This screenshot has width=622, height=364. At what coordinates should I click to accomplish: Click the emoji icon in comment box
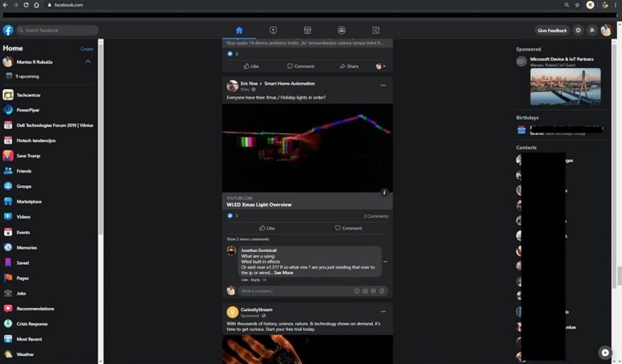357,291
